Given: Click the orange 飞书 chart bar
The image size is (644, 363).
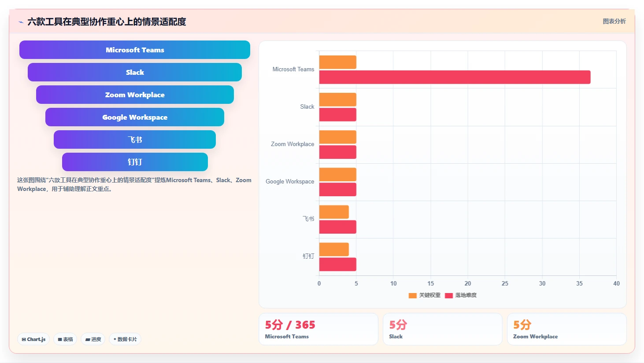Looking at the screenshot, I should [x=334, y=212].
